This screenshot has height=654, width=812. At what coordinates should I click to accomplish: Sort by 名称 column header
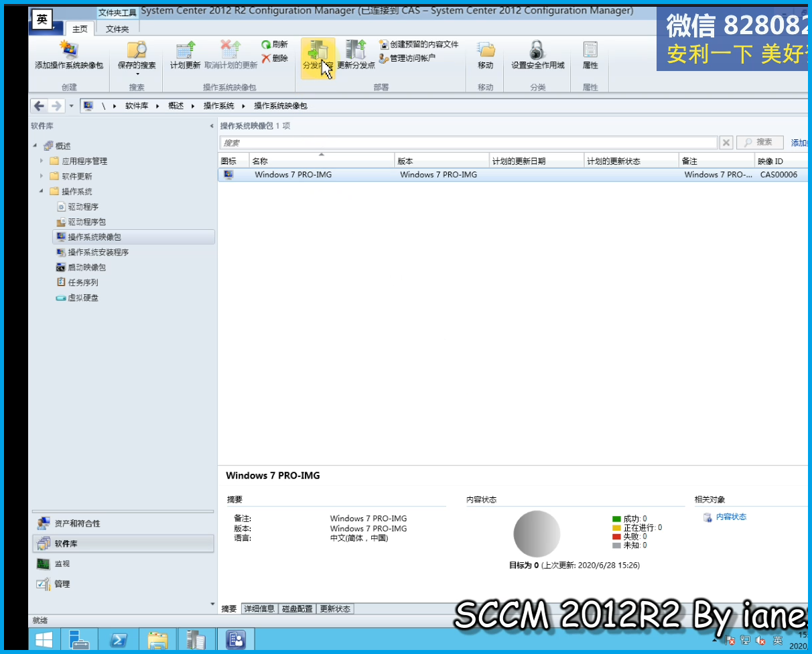coord(322,161)
